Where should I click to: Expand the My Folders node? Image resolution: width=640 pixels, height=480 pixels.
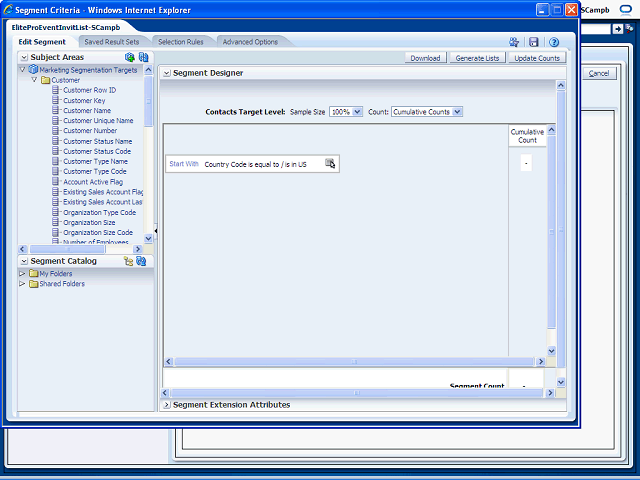pos(22,273)
